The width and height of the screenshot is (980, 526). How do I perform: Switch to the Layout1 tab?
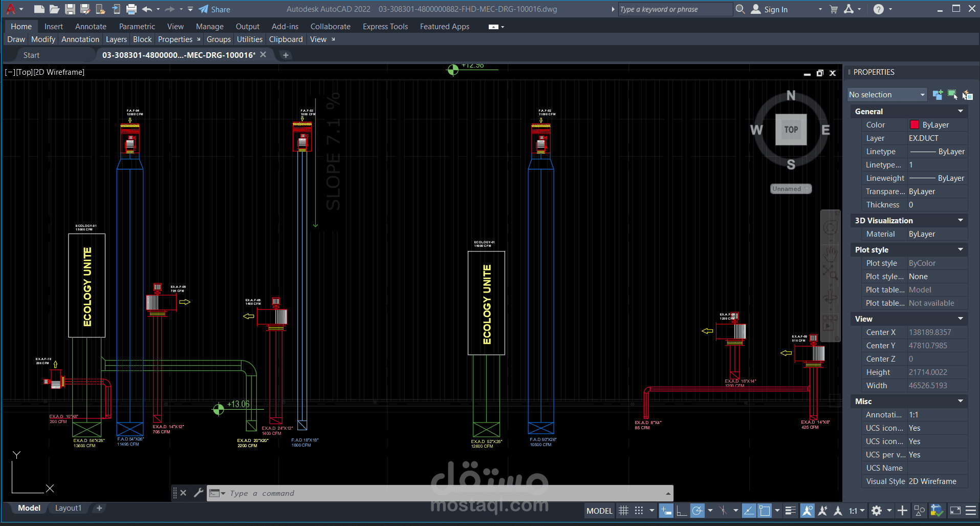[x=68, y=508]
